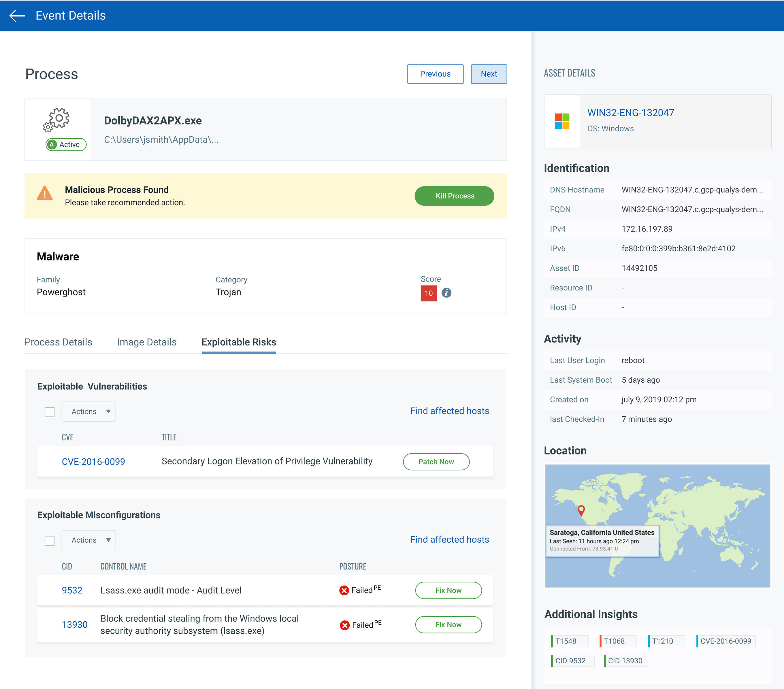Switch to the Image Details tab
The image size is (784, 689).
tap(146, 342)
